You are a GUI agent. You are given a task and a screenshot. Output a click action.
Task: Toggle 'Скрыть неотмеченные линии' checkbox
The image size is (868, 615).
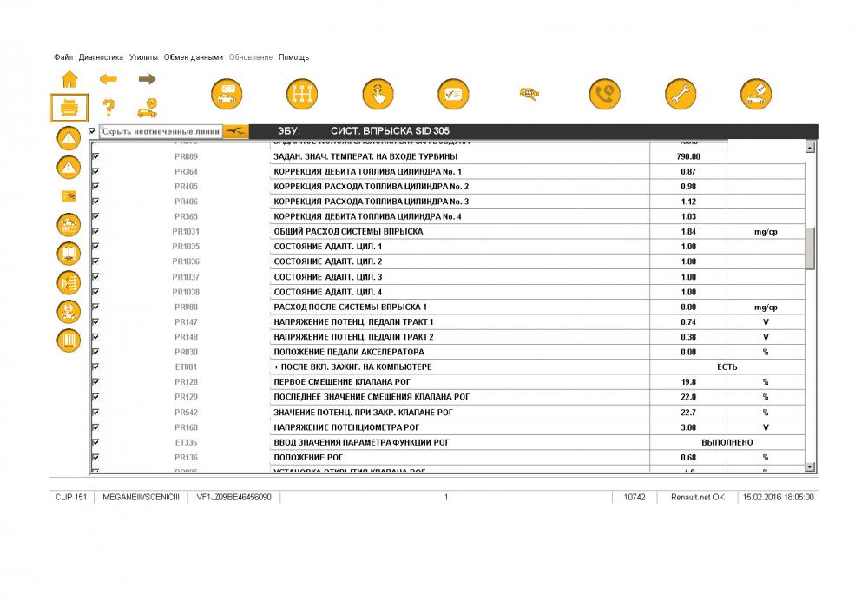coord(93,131)
